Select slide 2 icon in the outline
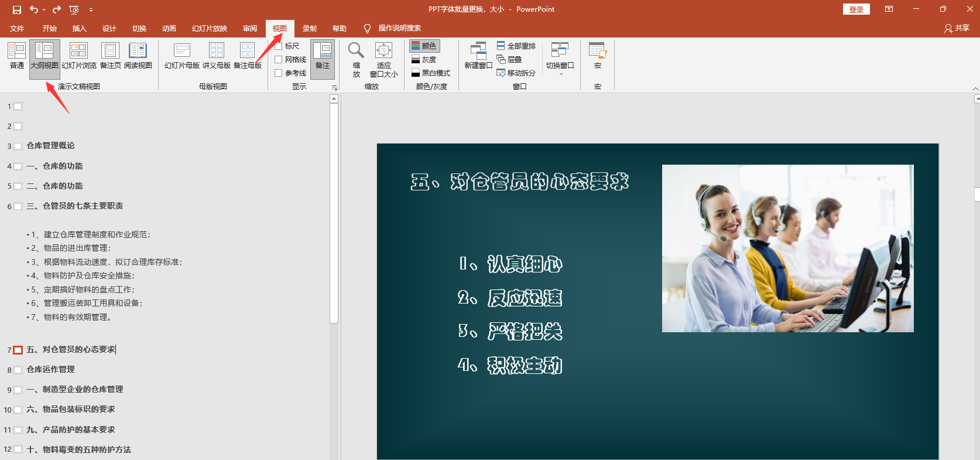The height and width of the screenshot is (460, 980). click(x=18, y=127)
